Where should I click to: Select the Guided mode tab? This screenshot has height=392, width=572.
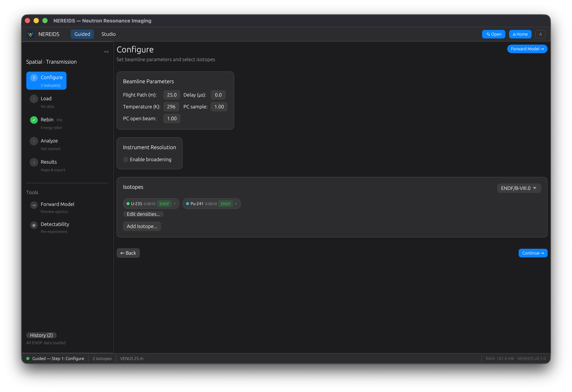point(82,34)
